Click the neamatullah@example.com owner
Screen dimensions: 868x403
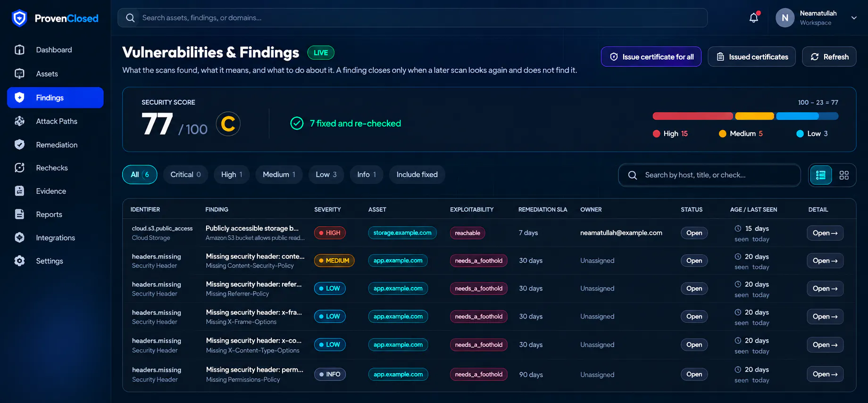click(621, 233)
